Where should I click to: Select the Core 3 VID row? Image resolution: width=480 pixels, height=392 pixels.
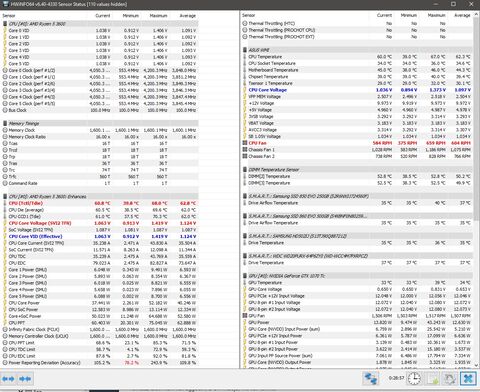(x=100, y=50)
